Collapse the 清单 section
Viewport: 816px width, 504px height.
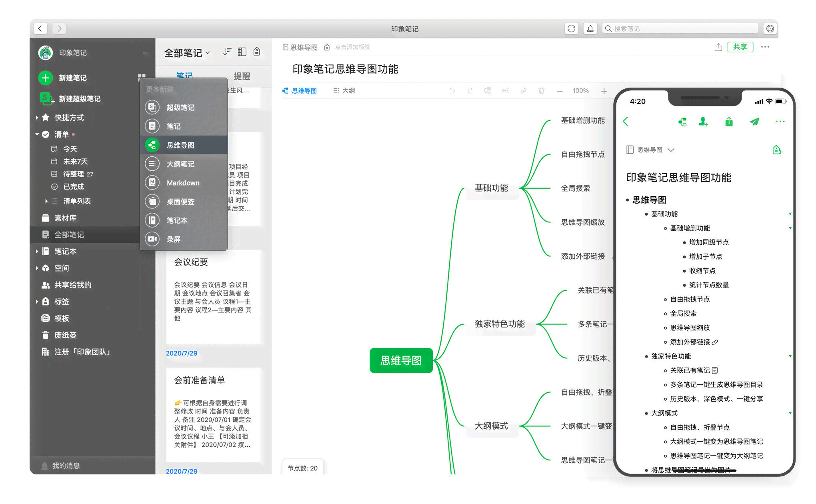click(37, 134)
